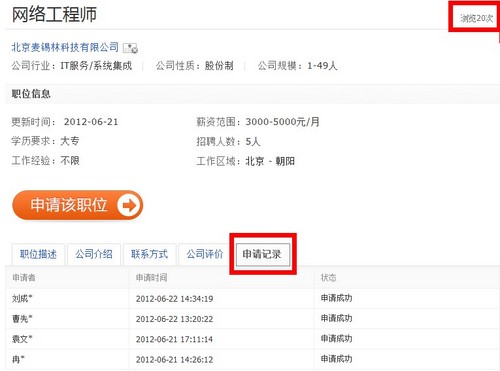
Task: Click applicant name 冉*
Action: 18,360
